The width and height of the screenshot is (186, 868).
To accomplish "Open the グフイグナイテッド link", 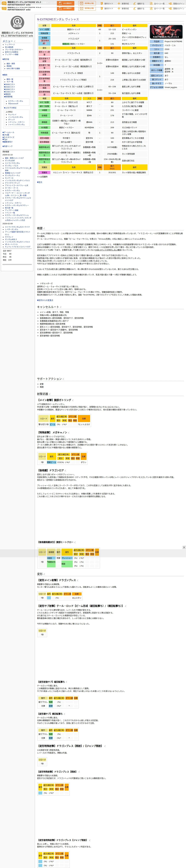I will (12, 183).
